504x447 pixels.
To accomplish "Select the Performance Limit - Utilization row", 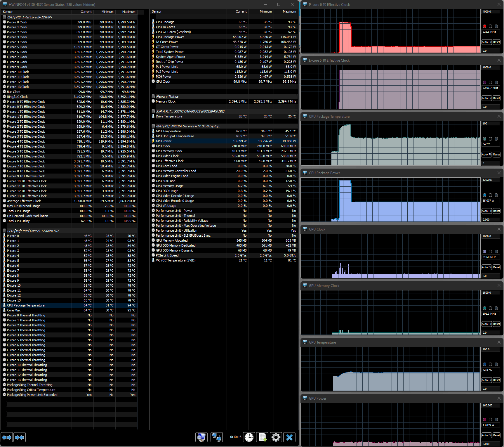I will click(x=224, y=231).
